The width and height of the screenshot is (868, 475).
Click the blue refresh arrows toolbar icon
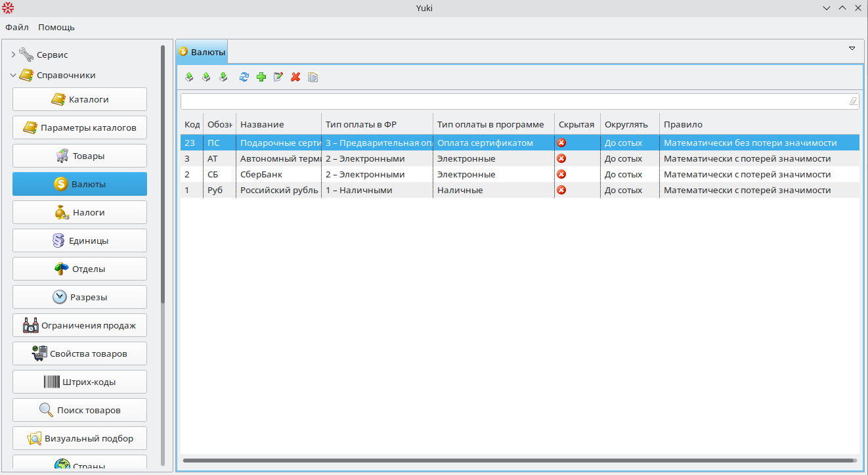244,77
